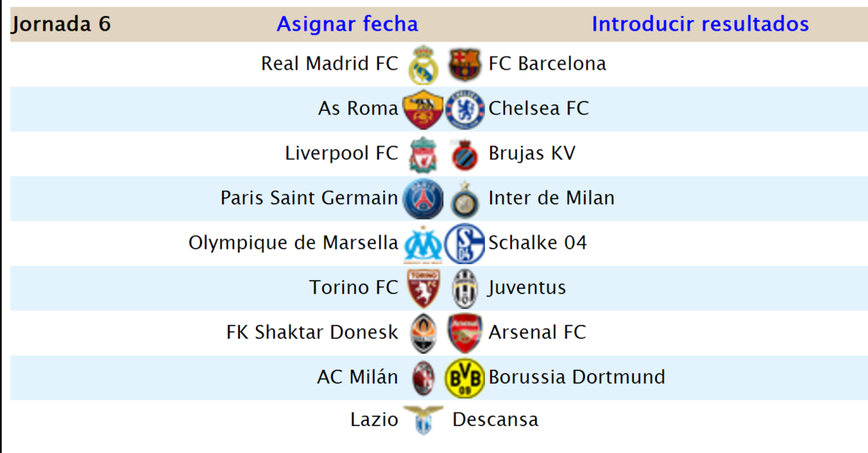Click the AC Milán team name
This screenshot has width=868, height=453.
(358, 378)
